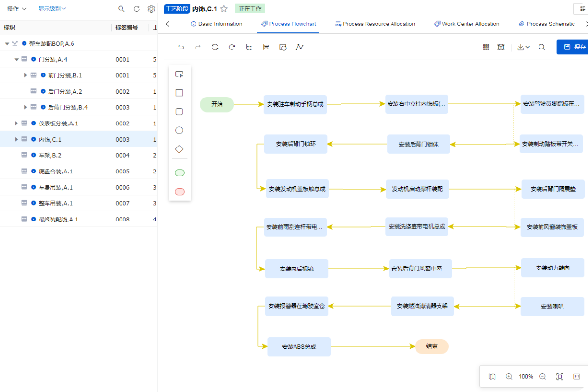Select the 安装ABS总成 flowchart node
This screenshot has width=588, height=392.
(x=299, y=347)
